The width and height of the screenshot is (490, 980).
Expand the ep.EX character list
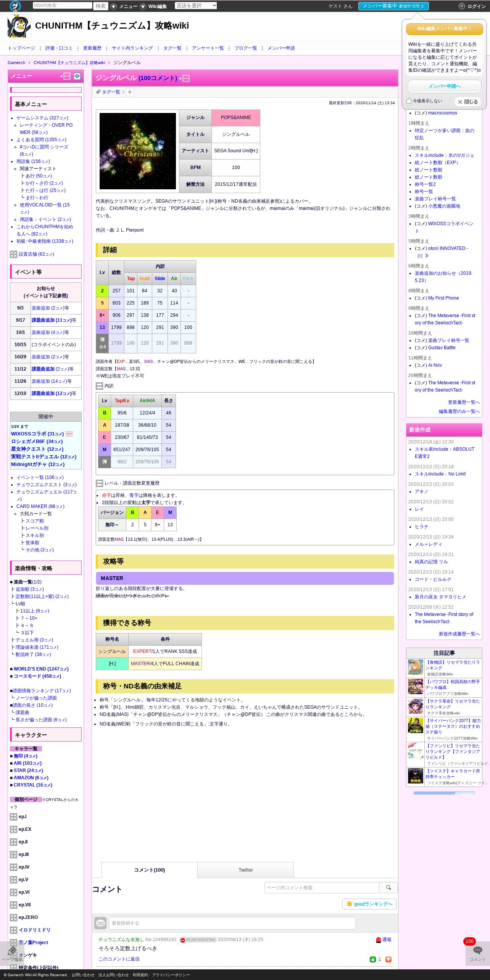pyautogui.click(x=13, y=830)
